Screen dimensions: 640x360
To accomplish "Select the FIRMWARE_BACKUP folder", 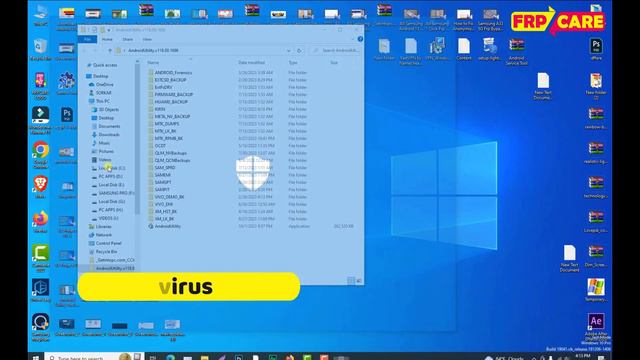I will point(173,95).
